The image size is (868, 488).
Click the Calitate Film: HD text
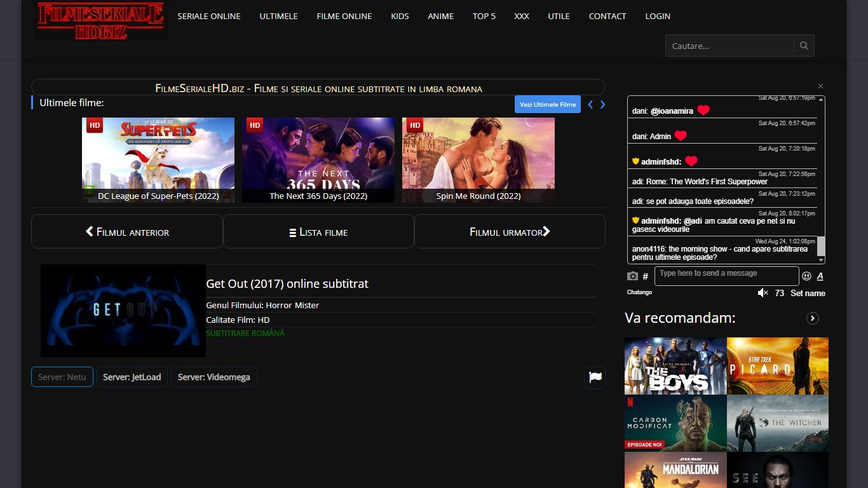pos(238,320)
